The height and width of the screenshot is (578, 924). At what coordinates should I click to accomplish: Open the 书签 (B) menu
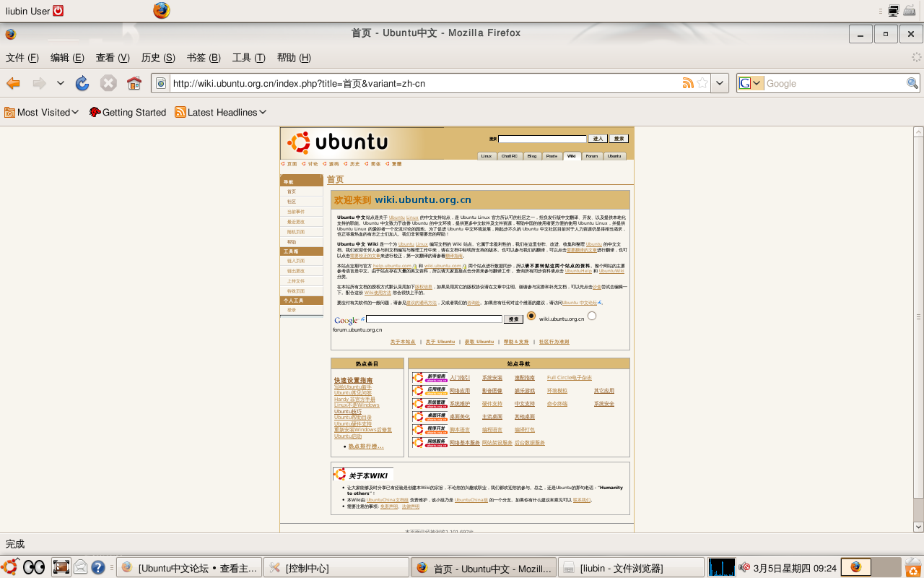(204, 58)
